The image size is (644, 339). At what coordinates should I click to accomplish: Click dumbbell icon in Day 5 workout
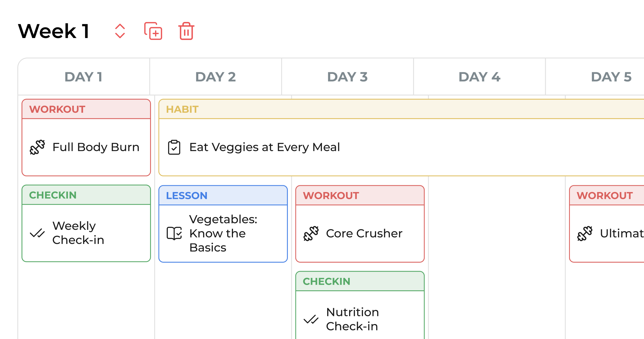click(x=585, y=233)
